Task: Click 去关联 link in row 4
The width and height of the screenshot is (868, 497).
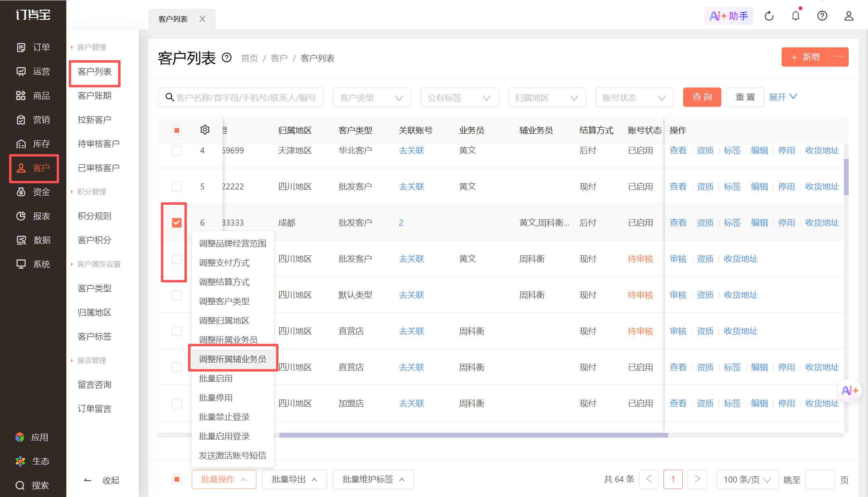Action: coord(411,151)
